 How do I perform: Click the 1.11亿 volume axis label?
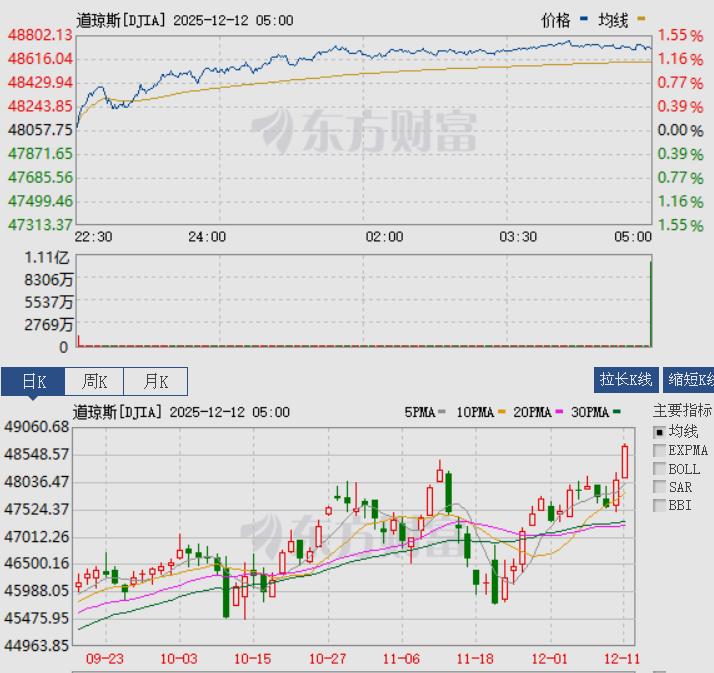click(x=46, y=258)
